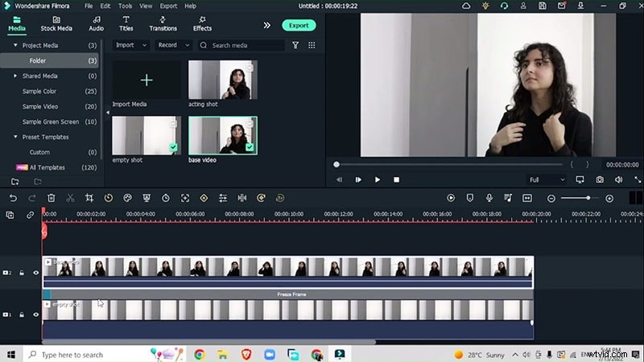Add a new folder icon in media panel

coord(15,182)
